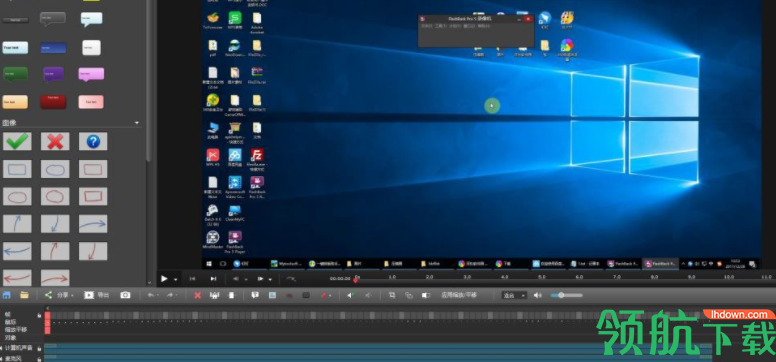Jump to the start of the recording
Image resolution: width=776 pixels, height=362 pixels.
pyautogui.click(x=192, y=279)
